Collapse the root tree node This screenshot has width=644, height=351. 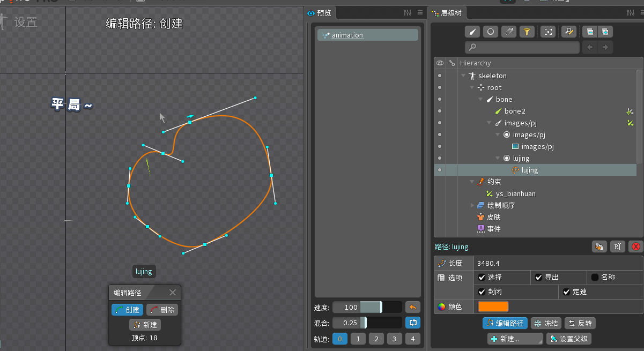472,87
